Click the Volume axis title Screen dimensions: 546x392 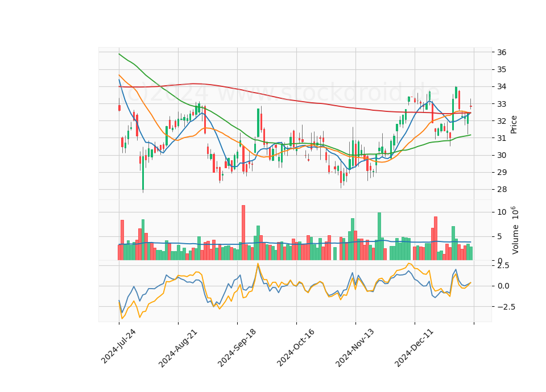coord(515,230)
